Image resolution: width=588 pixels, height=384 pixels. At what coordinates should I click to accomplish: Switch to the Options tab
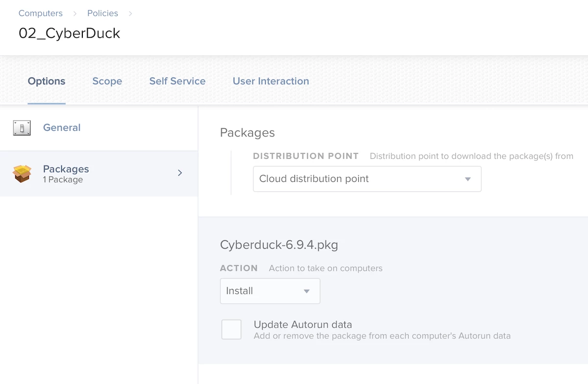pyautogui.click(x=47, y=81)
